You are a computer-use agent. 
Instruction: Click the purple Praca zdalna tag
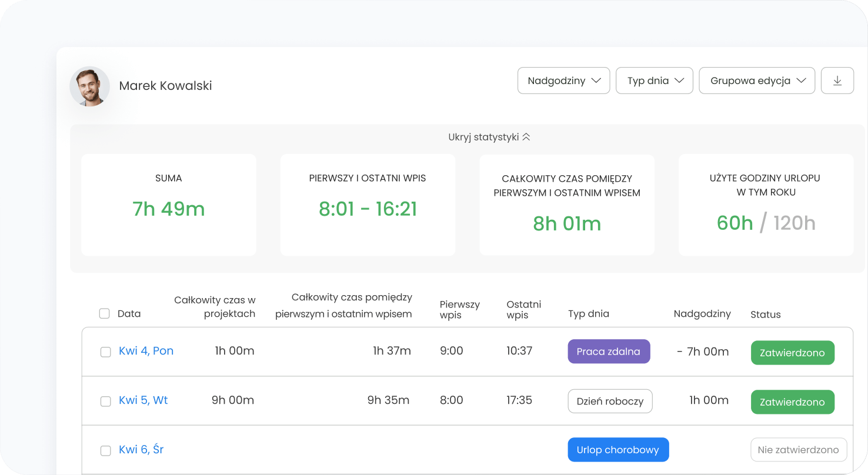pyautogui.click(x=609, y=352)
